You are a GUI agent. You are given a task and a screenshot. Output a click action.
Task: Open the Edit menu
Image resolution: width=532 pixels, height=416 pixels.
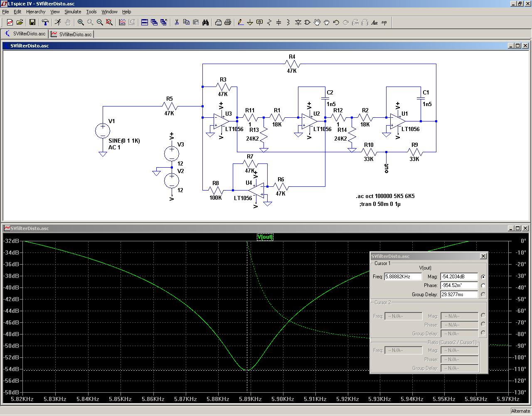click(x=17, y=12)
